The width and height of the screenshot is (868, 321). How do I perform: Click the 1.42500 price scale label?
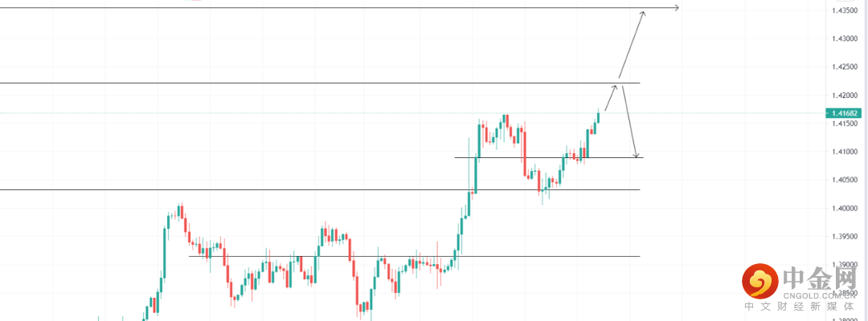point(849,67)
